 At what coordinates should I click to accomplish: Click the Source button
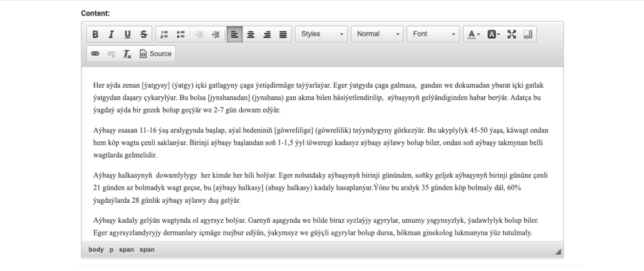coord(155,54)
